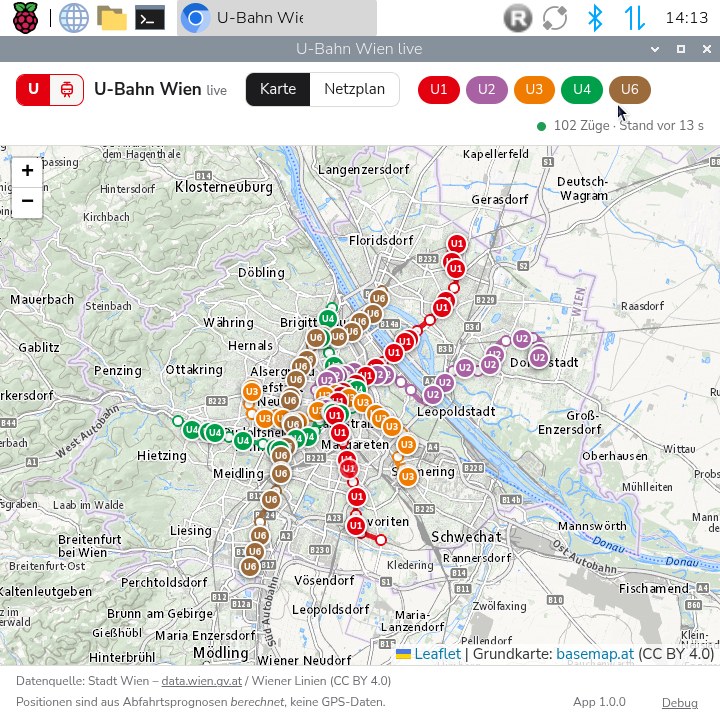The width and height of the screenshot is (720, 720).
Task: Switch to Karte view
Action: (x=278, y=89)
